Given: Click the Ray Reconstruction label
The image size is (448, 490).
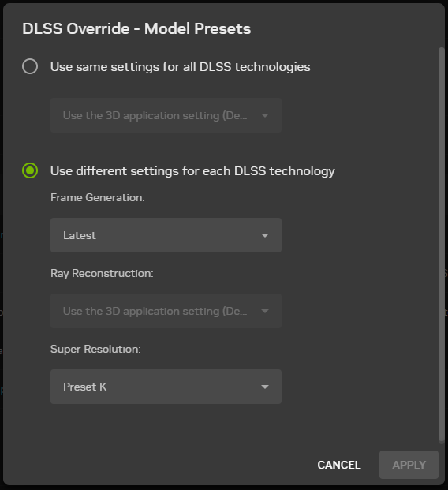Looking at the screenshot, I should click(102, 274).
